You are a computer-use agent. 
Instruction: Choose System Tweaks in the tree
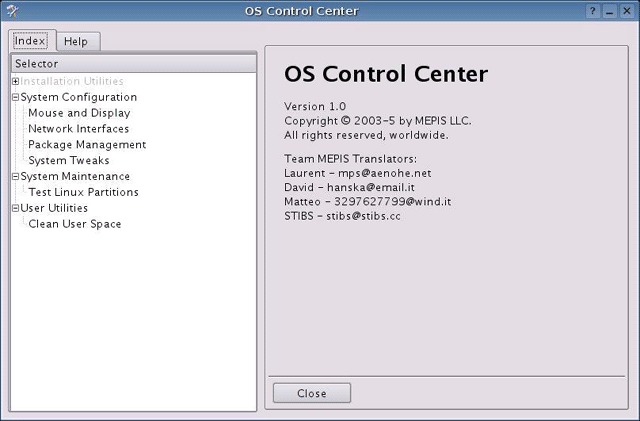click(69, 160)
